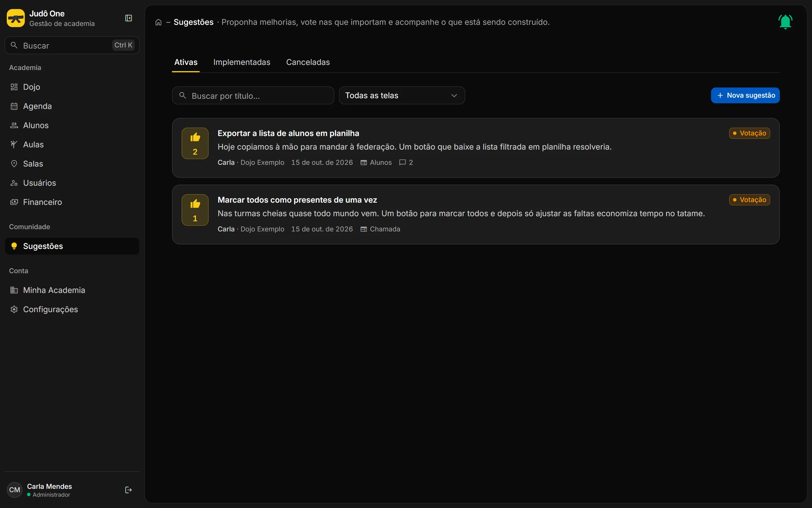812x508 pixels.
Task: Click the Usuários icon
Action: pyautogui.click(x=14, y=183)
